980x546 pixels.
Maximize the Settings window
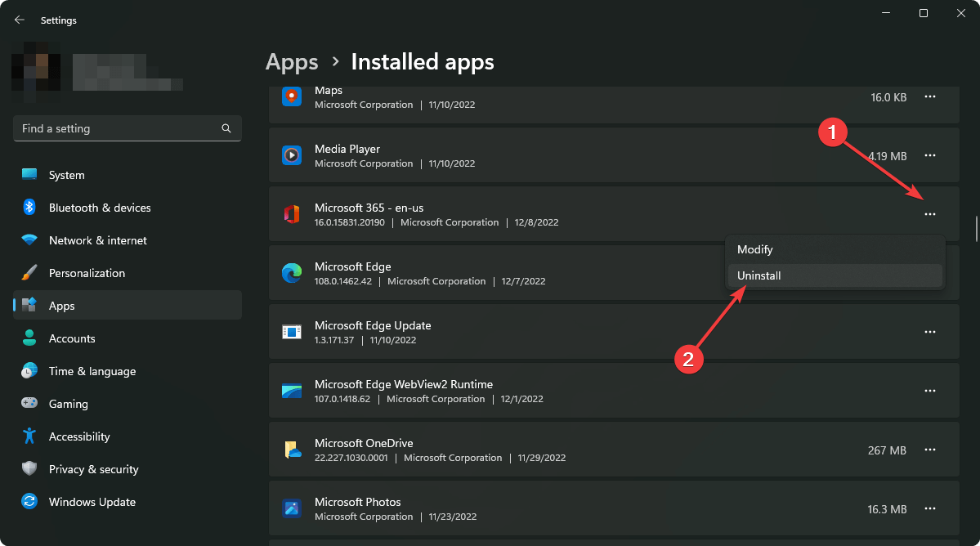pyautogui.click(x=923, y=13)
